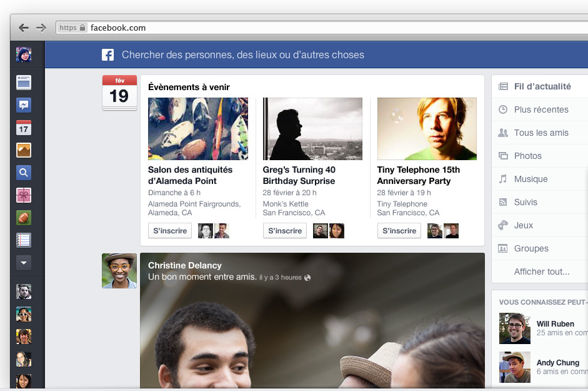Open Tiny Telephone 15th Anniversary Party title

tap(419, 175)
